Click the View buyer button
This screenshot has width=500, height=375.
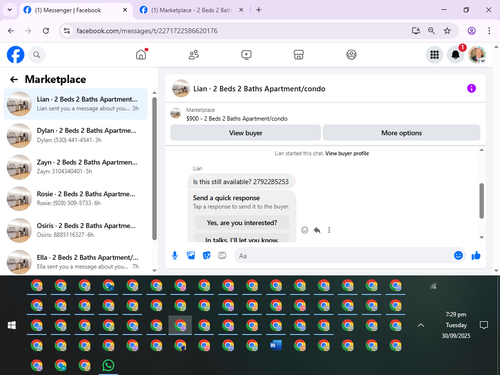[246, 133]
